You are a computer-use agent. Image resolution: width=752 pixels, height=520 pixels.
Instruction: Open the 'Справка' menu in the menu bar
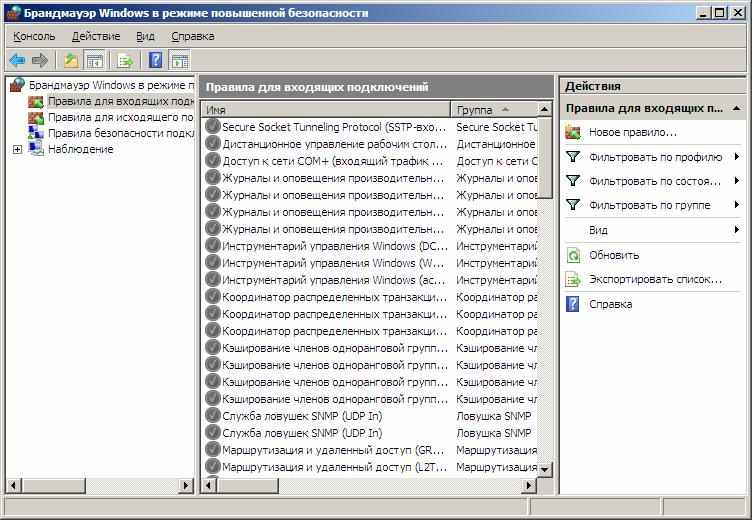pos(192,36)
